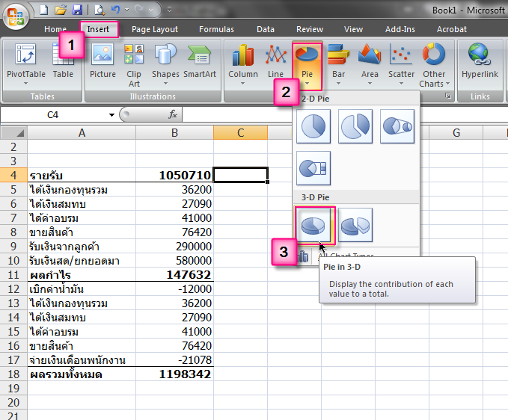Select the Exploded Pie in 3-D chart

click(x=355, y=225)
